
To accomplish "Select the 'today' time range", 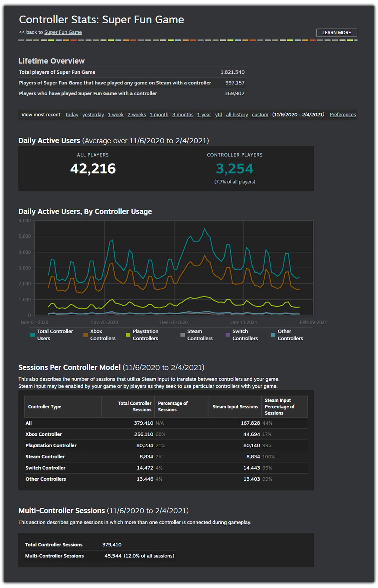I will click(72, 115).
